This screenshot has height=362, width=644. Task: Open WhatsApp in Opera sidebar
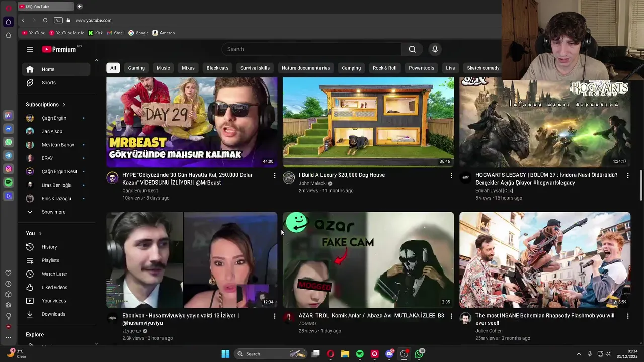click(8, 142)
